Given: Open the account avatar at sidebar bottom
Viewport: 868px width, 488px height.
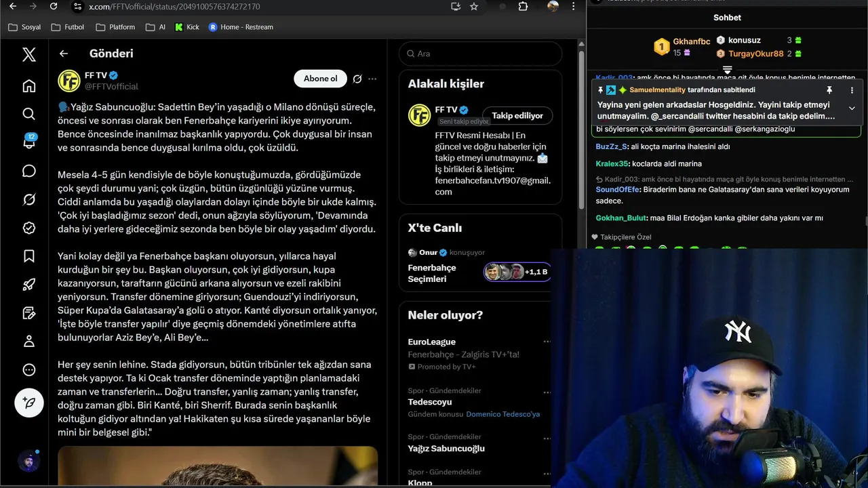Looking at the screenshot, I should coord(28,462).
